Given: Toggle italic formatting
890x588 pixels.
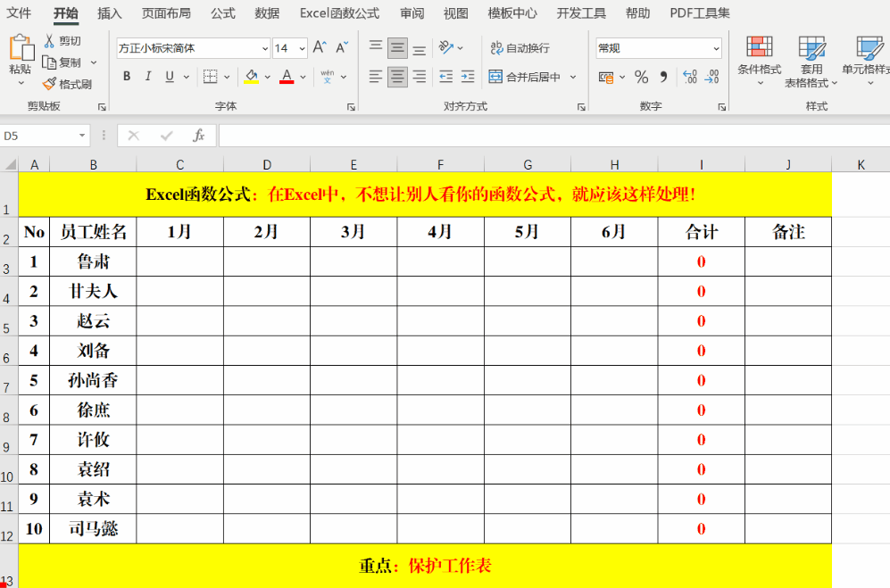Looking at the screenshot, I should [148, 76].
